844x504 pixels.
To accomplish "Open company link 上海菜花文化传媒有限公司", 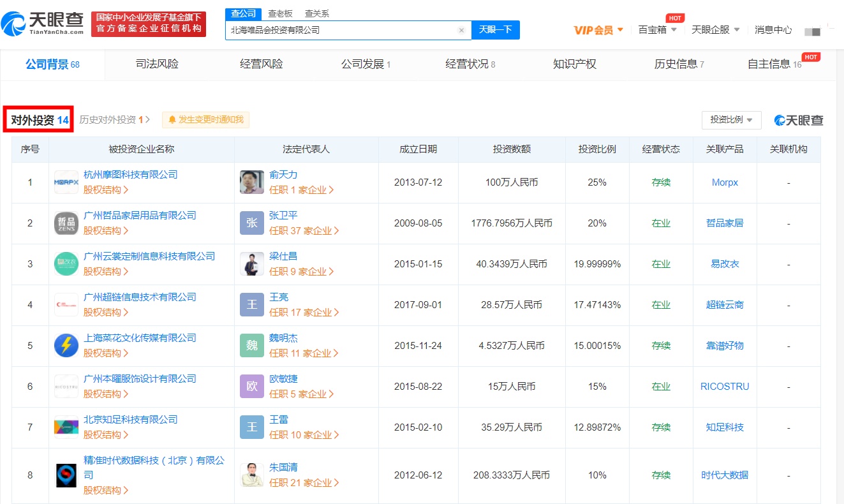I will (x=140, y=338).
